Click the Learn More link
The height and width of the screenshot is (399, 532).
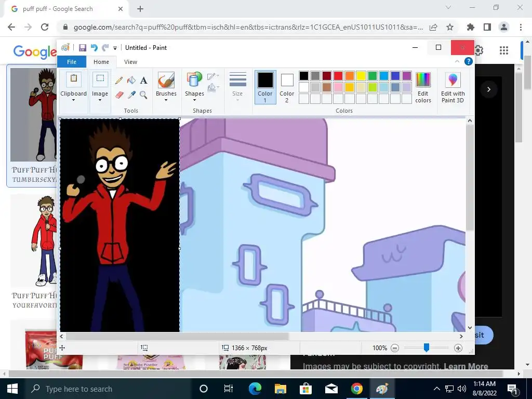pyautogui.click(x=466, y=366)
